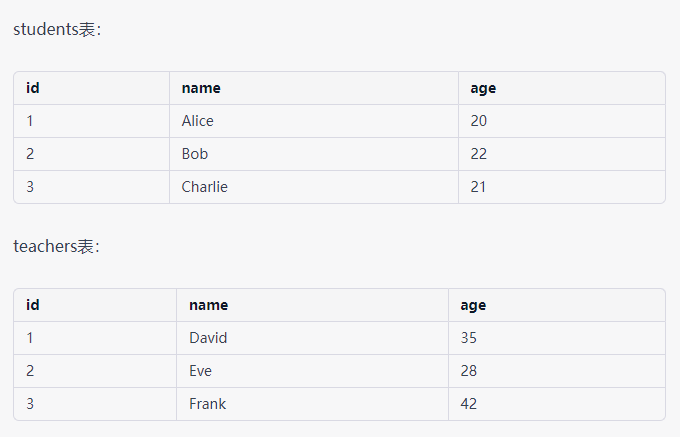Click the age header in students table
680x437 pixels.
483,88
